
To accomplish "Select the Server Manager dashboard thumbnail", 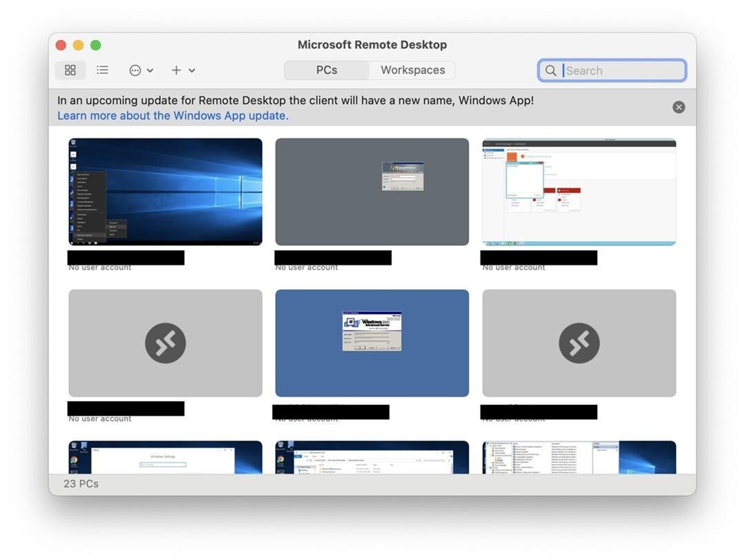I will coord(579,191).
